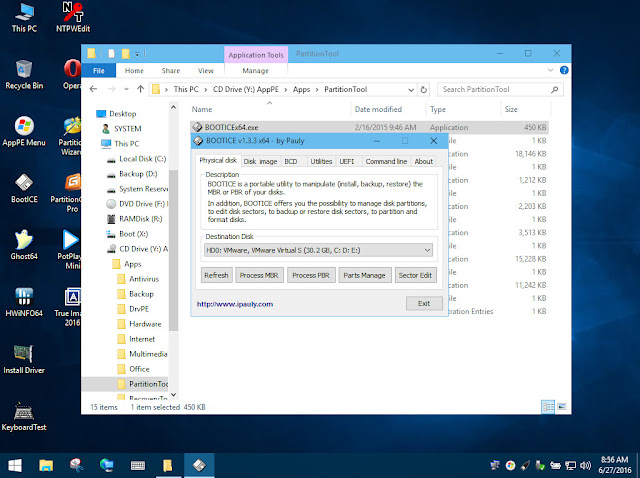Open the Explorer File menu

click(x=99, y=71)
